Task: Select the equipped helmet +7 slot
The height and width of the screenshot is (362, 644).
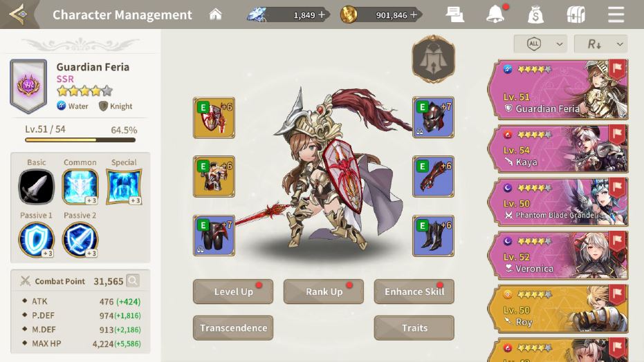Action: click(433, 117)
